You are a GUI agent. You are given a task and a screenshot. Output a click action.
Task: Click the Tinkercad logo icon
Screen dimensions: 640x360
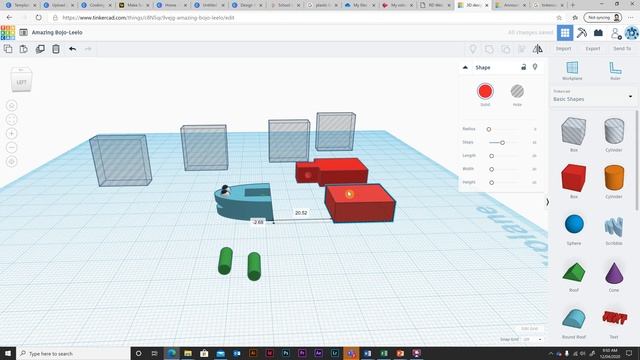tap(8, 33)
